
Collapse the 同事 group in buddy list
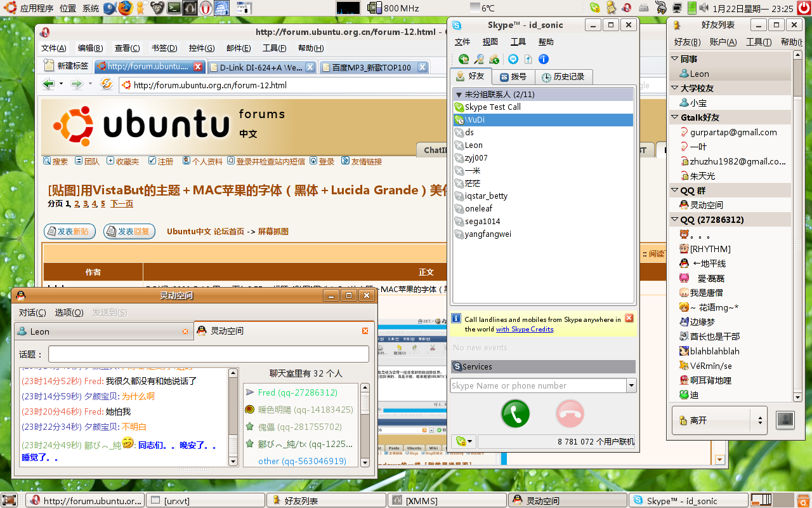675,58
